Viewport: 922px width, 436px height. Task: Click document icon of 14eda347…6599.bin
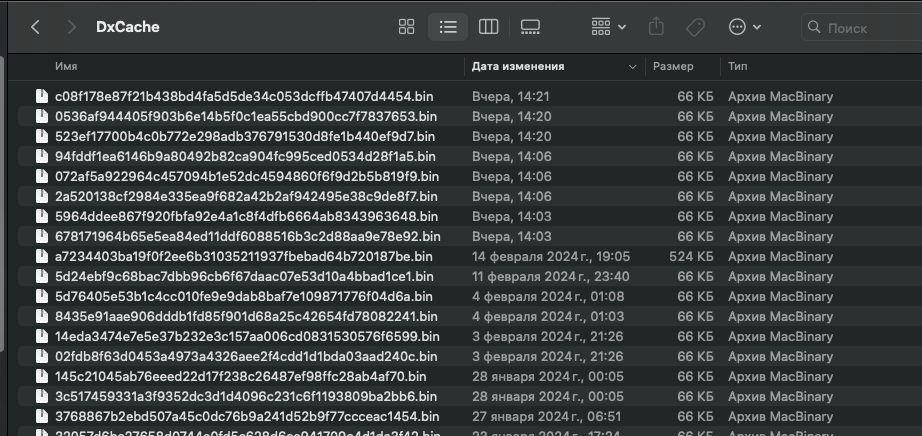point(41,337)
